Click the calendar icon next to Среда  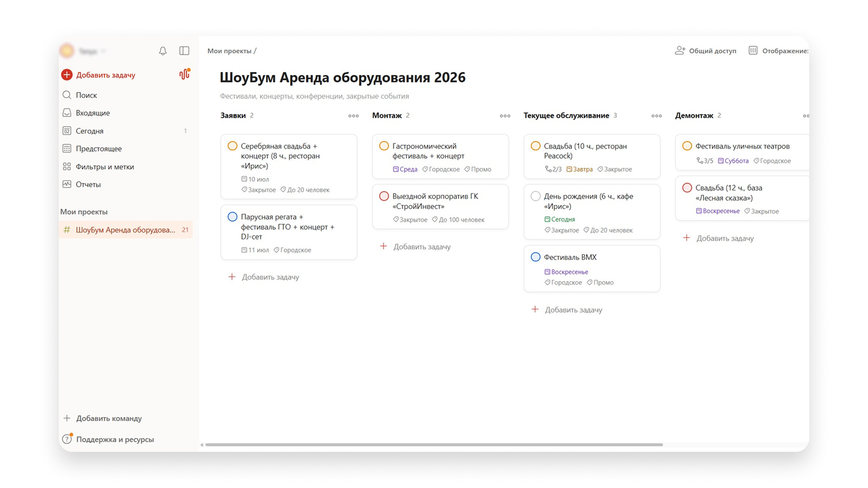tap(396, 169)
